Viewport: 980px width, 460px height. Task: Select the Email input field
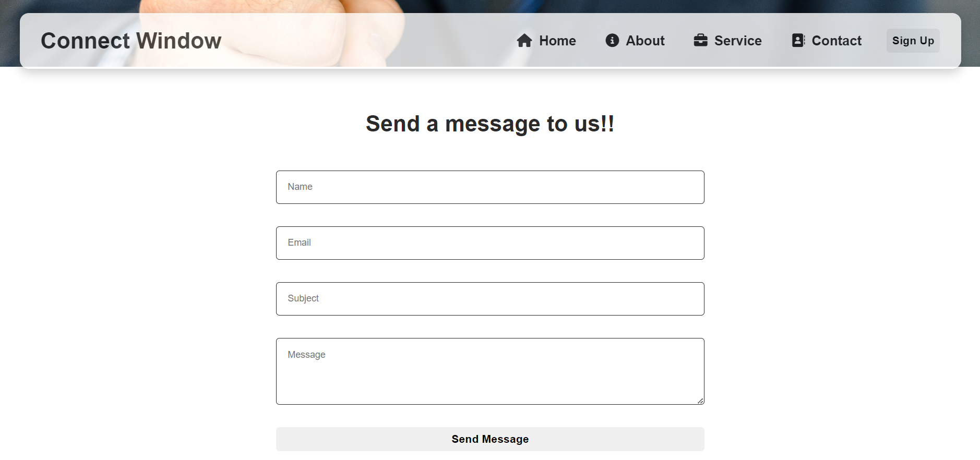click(490, 243)
